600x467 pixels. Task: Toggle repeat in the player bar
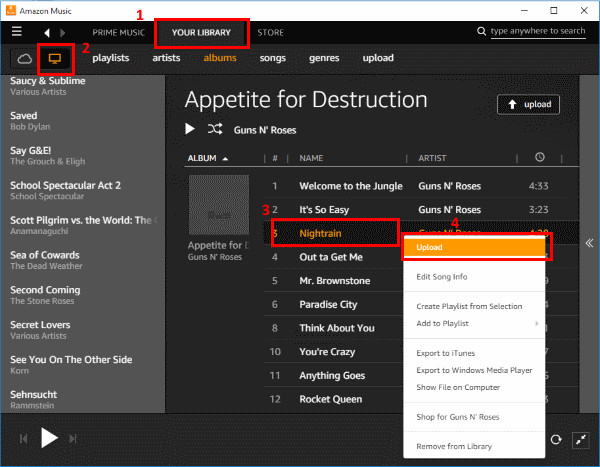coord(555,439)
